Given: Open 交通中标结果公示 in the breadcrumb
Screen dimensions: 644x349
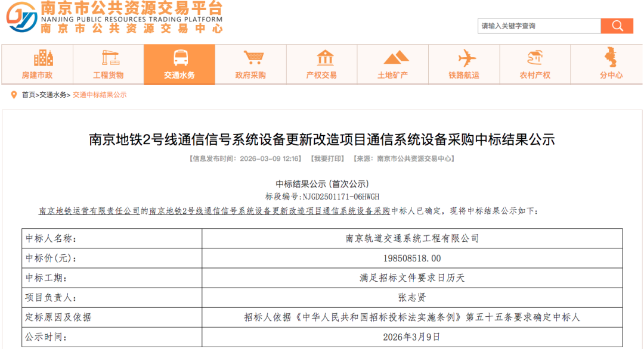Looking at the screenshot, I should pyautogui.click(x=99, y=94).
